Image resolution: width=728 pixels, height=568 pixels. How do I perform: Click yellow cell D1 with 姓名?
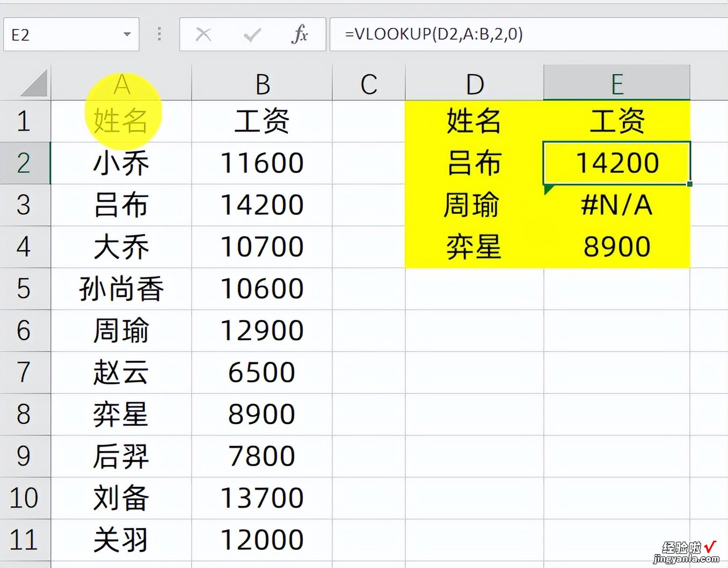(x=475, y=121)
